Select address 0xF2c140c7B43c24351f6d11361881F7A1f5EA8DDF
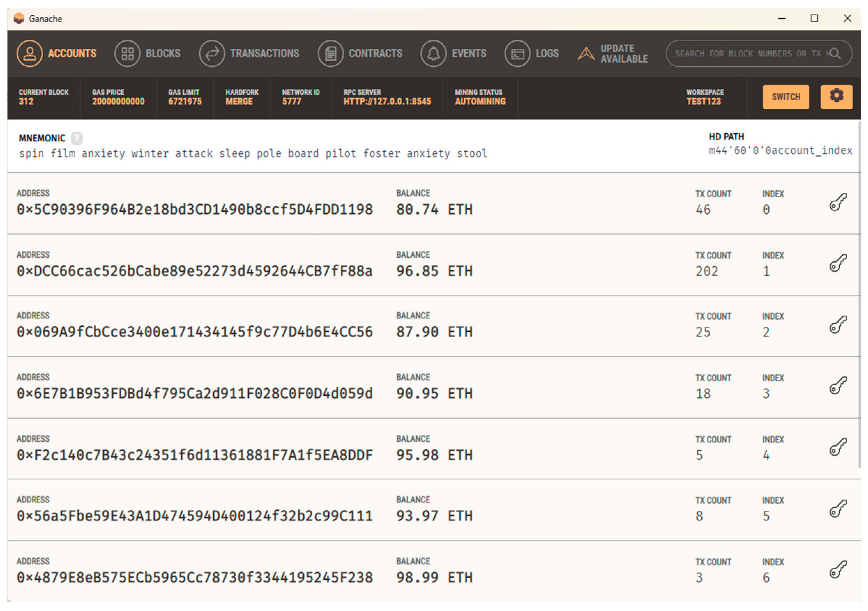868x611 pixels. pyautogui.click(x=195, y=455)
